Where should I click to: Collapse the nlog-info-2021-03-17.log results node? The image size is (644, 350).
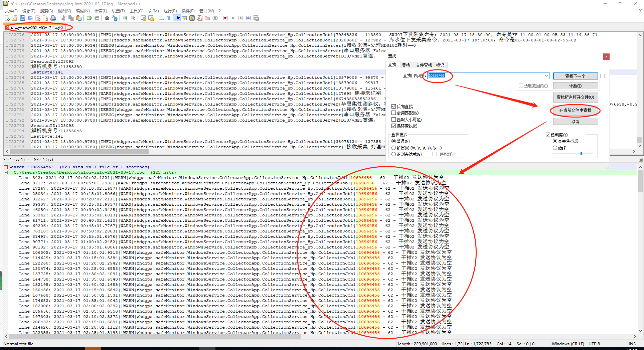click(x=6, y=172)
